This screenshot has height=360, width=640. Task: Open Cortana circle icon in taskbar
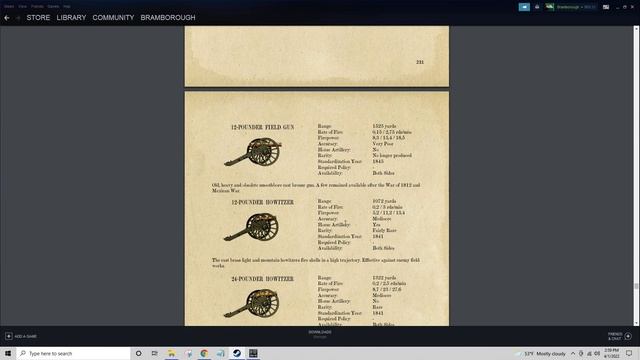click(x=138, y=353)
